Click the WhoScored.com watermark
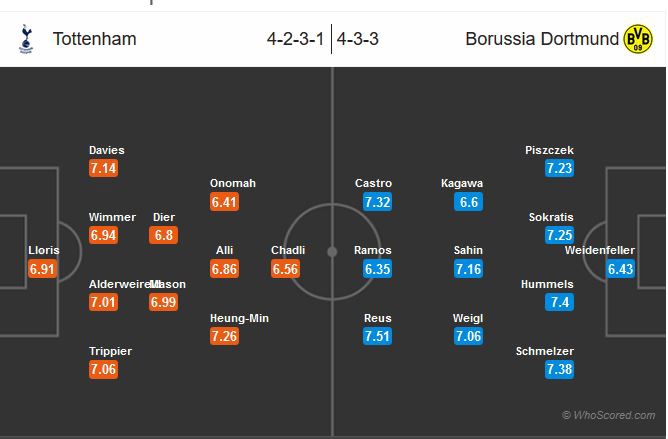The height and width of the screenshot is (439, 668). click(608, 414)
